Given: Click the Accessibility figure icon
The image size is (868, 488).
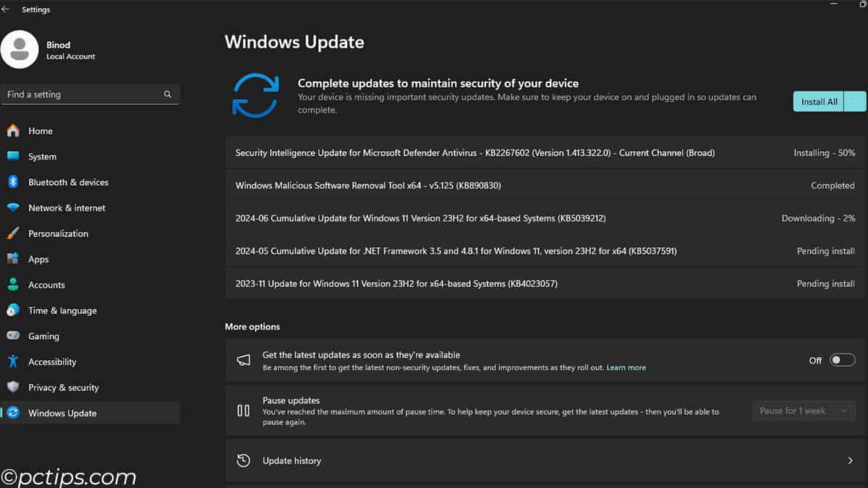Looking at the screenshot, I should click(13, 361).
